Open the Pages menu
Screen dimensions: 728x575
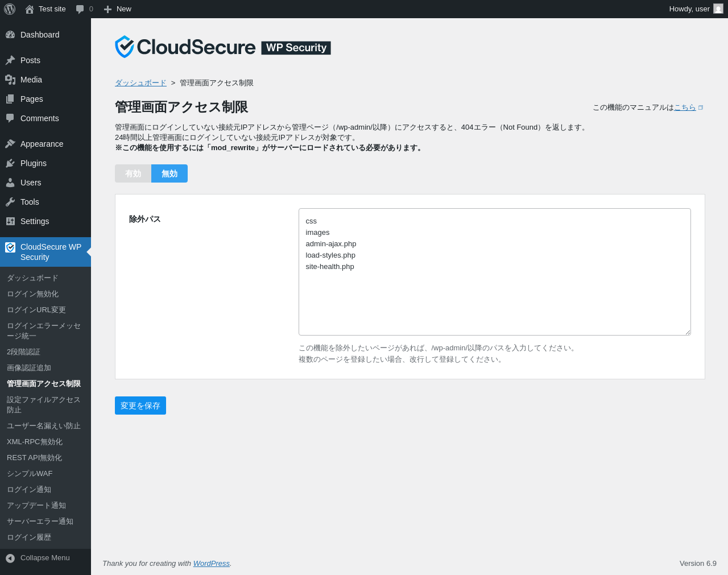tap(45, 99)
